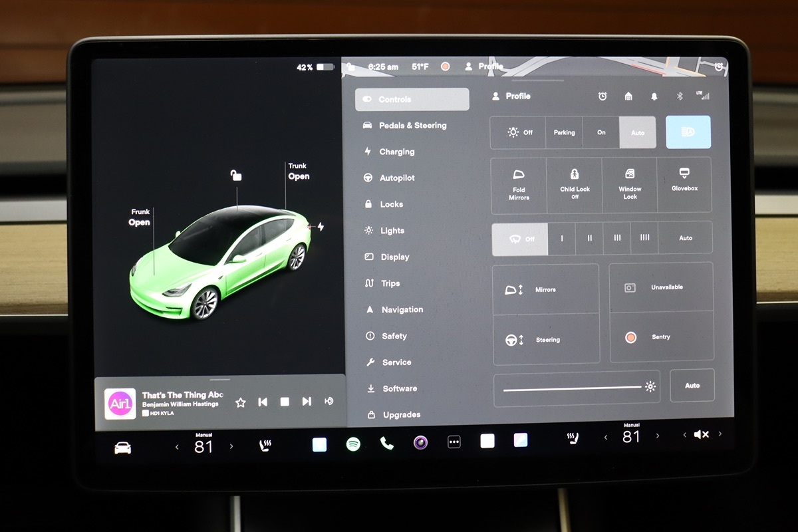Open the Spotify app in bottom bar
Image resolution: width=798 pixels, height=532 pixels.
(353, 444)
